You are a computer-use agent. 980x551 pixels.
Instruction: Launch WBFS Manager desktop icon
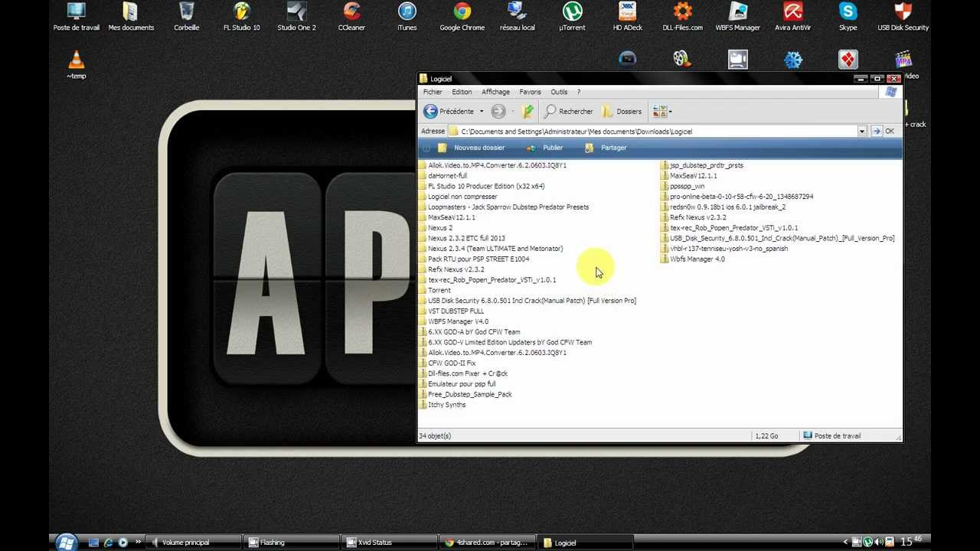[737, 17]
